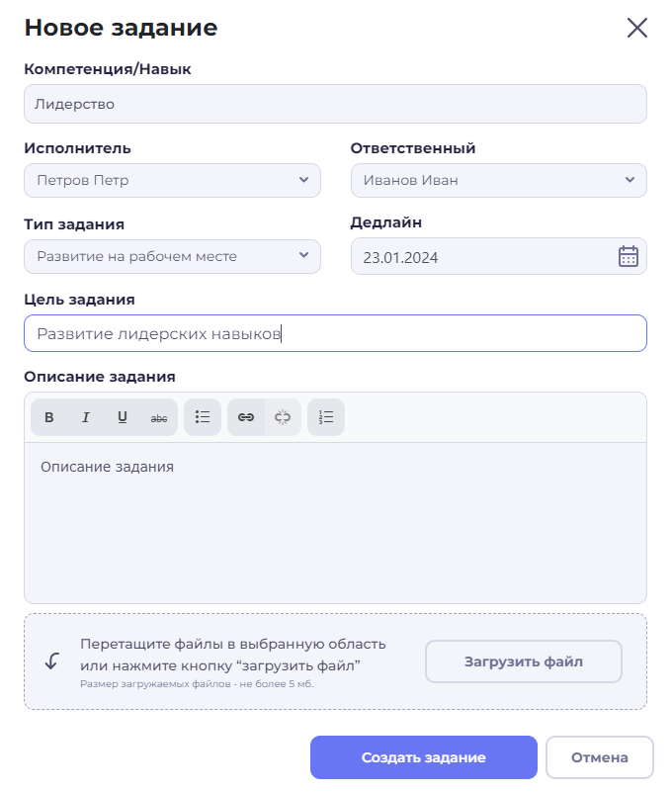The height and width of the screenshot is (792, 672).
Task: Open the Тип задания dropdown
Action: 172,256
